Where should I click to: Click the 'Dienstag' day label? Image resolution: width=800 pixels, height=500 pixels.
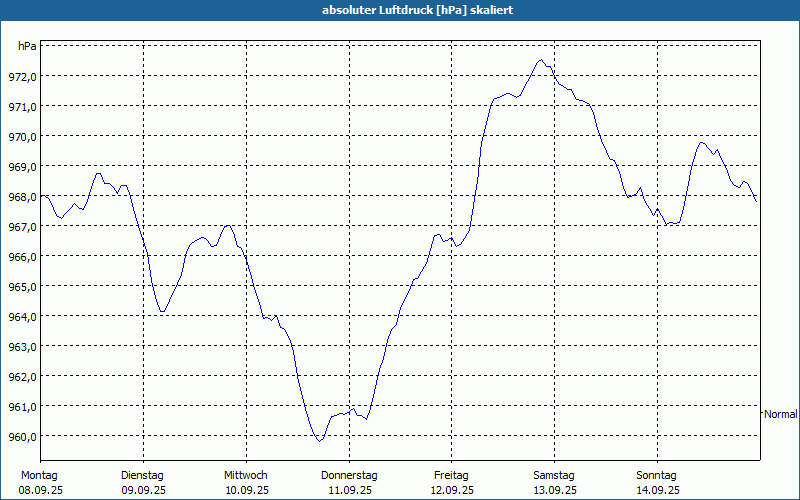coord(142,476)
